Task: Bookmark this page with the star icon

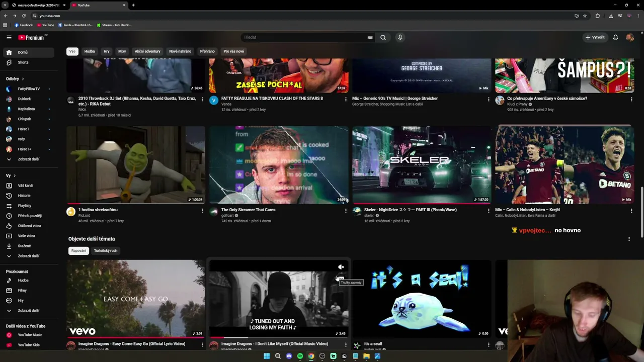Action: click(x=585, y=16)
